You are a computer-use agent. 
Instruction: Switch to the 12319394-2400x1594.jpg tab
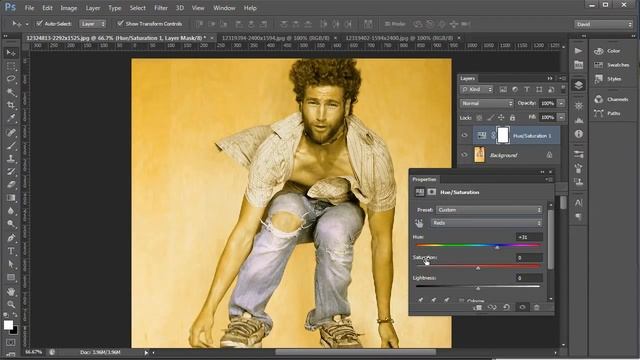(275, 38)
